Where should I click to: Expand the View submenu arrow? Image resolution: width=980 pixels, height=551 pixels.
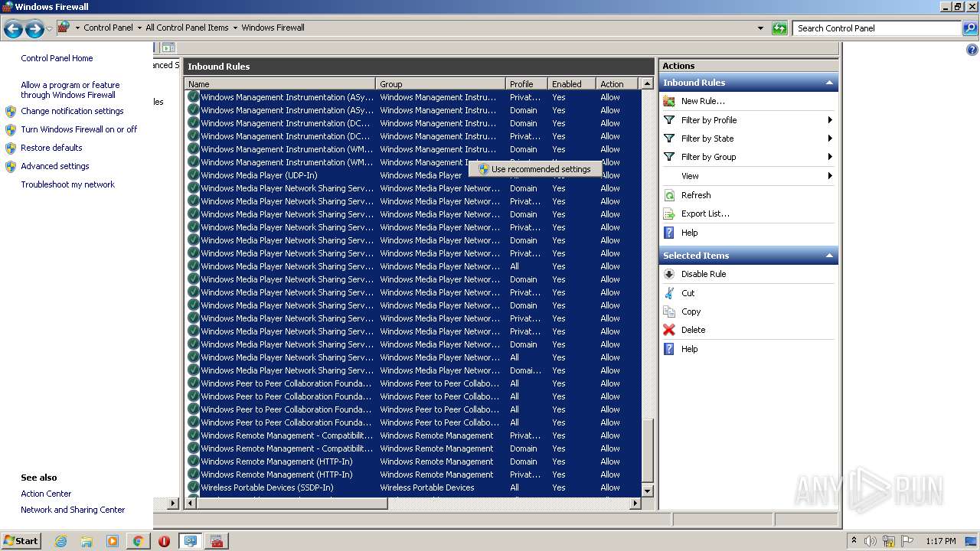830,176
